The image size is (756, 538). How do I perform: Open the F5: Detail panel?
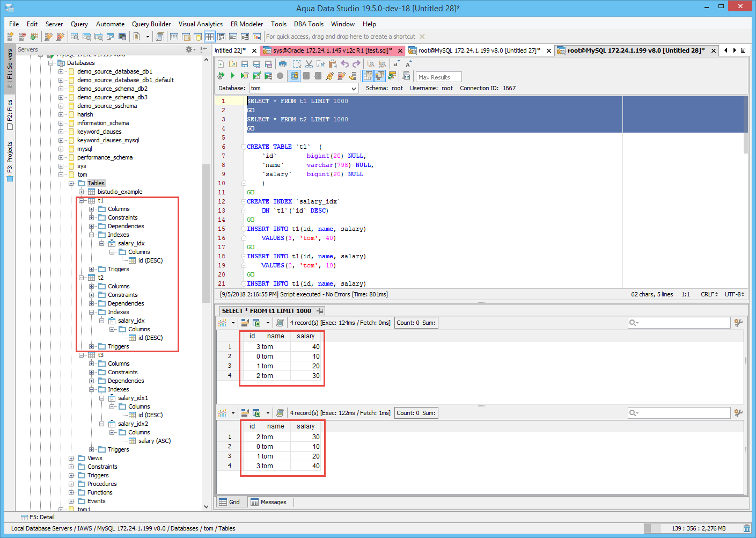pyautogui.click(x=38, y=517)
